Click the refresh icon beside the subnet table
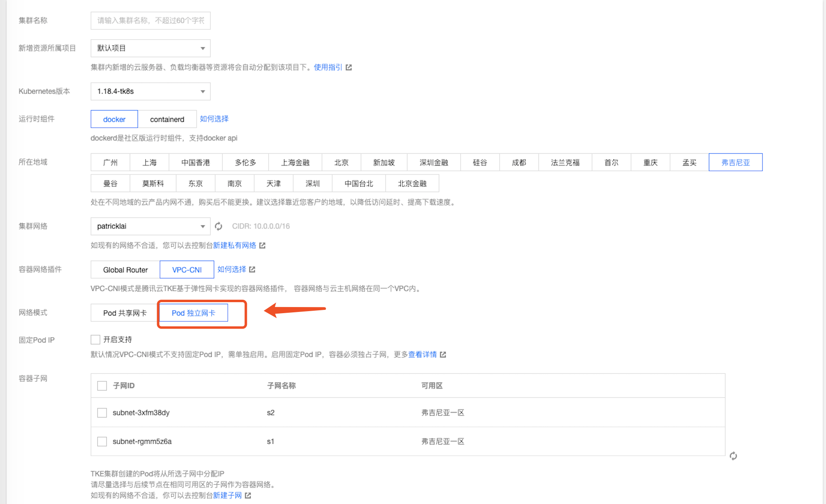The image size is (826, 504). click(x=733, y=456)
